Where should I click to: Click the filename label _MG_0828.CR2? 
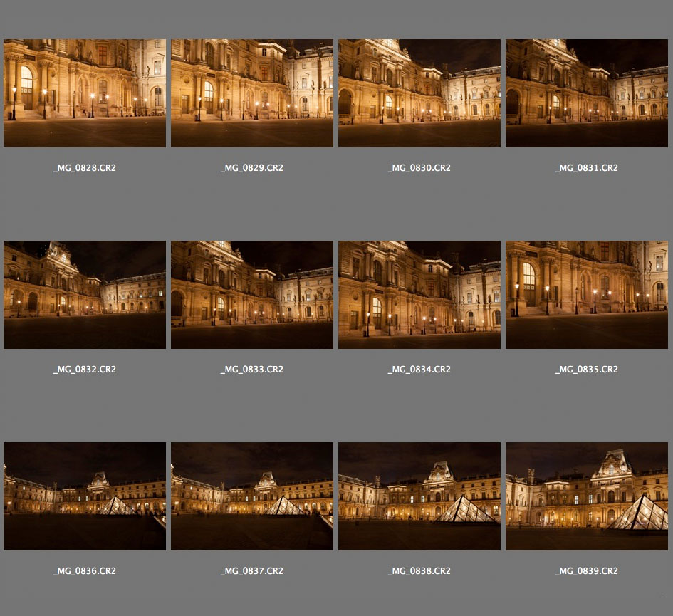pyautogui.click(x=85, y=168)
